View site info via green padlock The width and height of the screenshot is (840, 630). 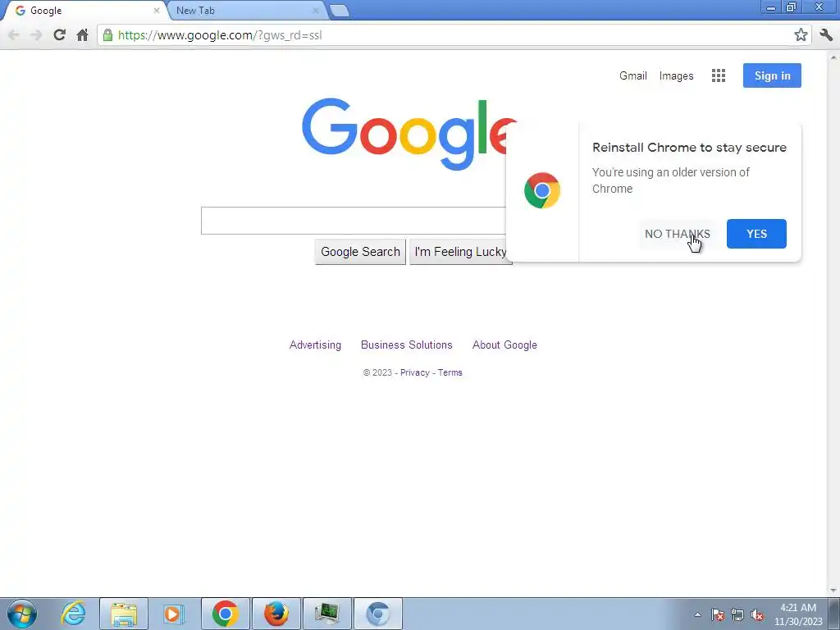(x=107, y=35)
